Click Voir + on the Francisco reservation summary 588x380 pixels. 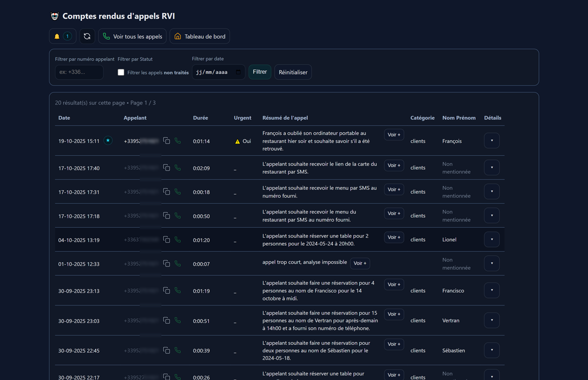[394, 284]
